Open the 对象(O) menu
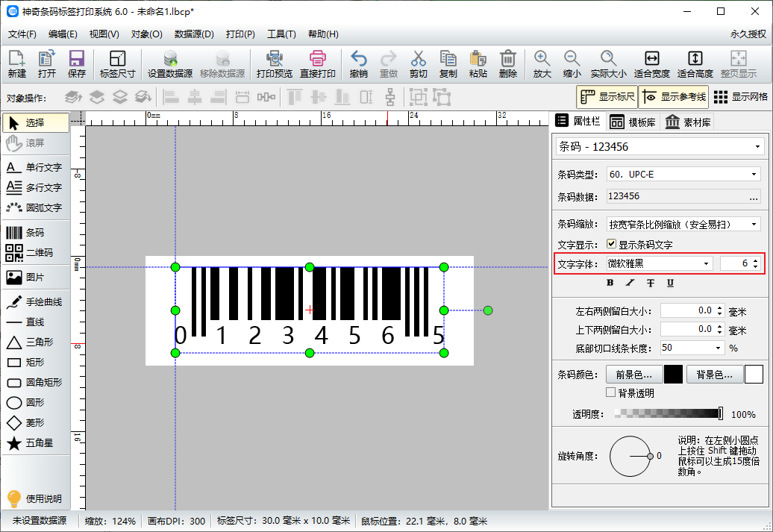 pos(146,34)
